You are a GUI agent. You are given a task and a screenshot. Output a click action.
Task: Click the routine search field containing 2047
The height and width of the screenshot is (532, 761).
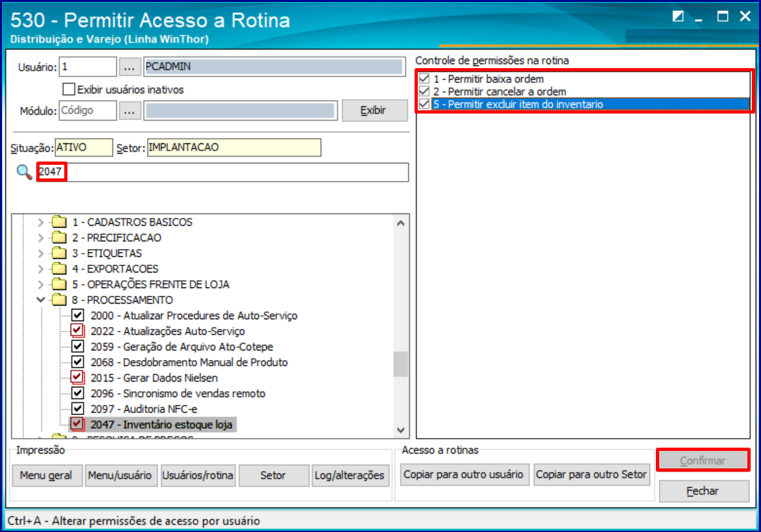(223, 172)
